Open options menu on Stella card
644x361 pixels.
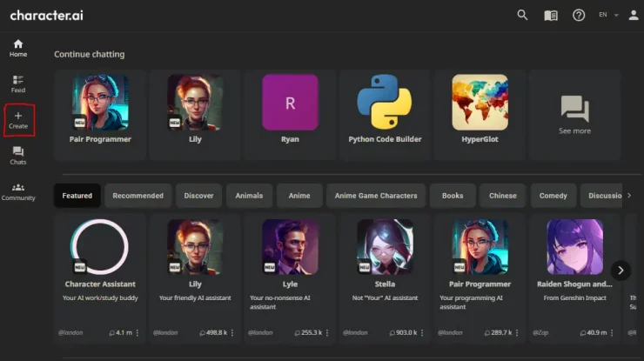point(422,332)
